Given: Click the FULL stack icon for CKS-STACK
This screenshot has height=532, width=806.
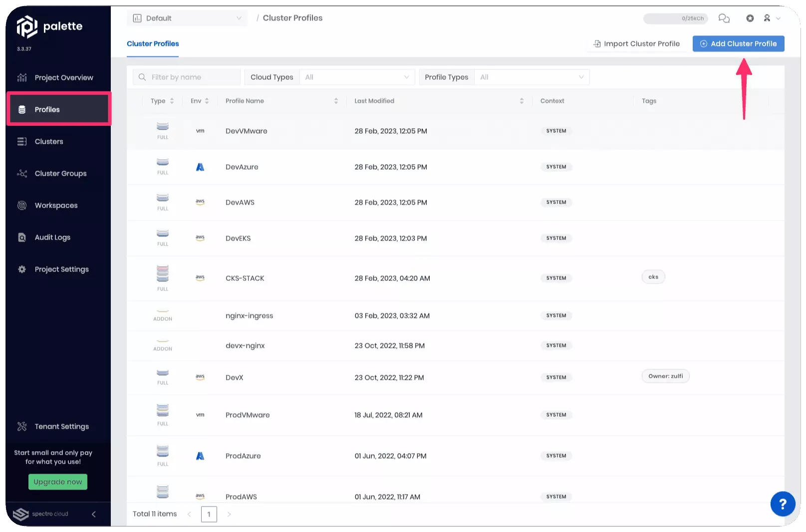Looking at the screenshot, I should [163, 274].
